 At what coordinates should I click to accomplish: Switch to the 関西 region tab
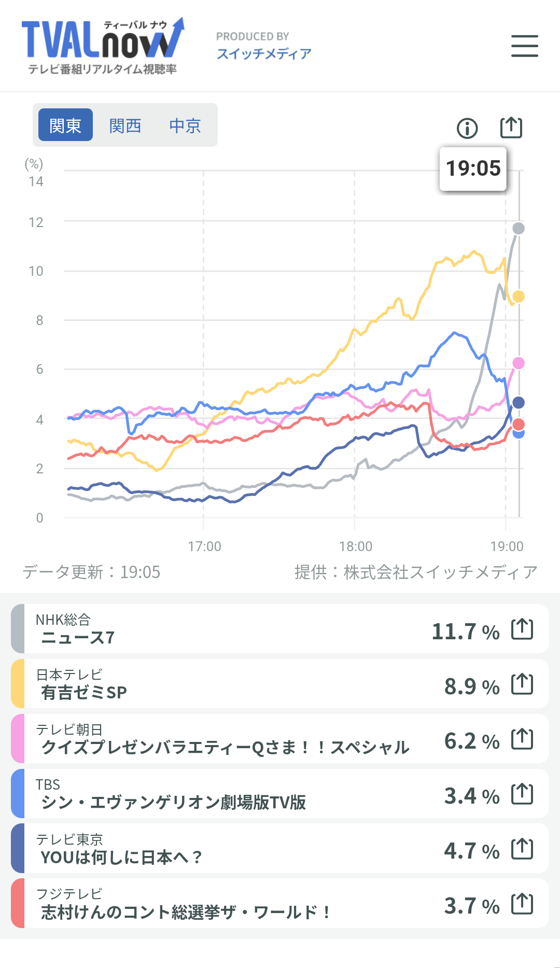(125, 125)
